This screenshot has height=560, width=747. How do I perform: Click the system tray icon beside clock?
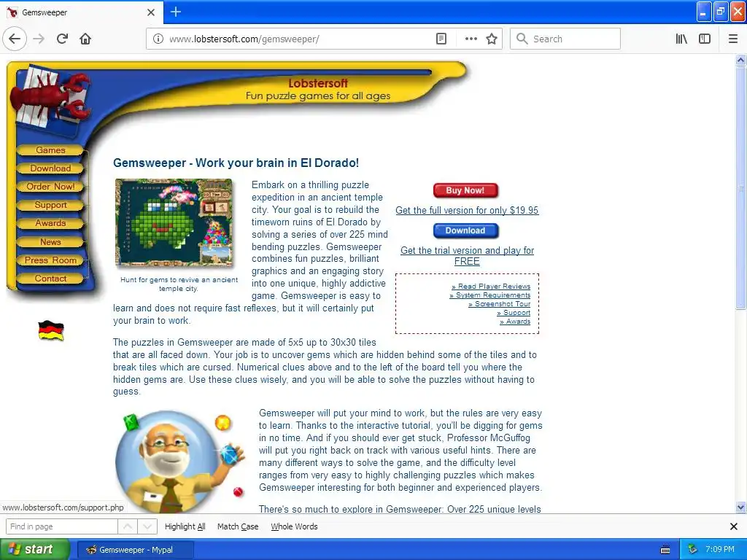(693, 550)
